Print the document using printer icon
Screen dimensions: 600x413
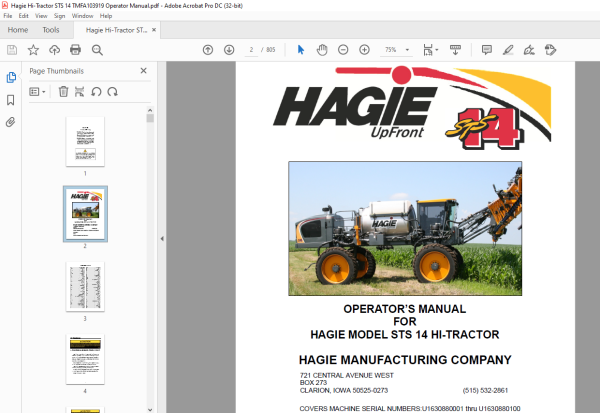coord(75,50)
